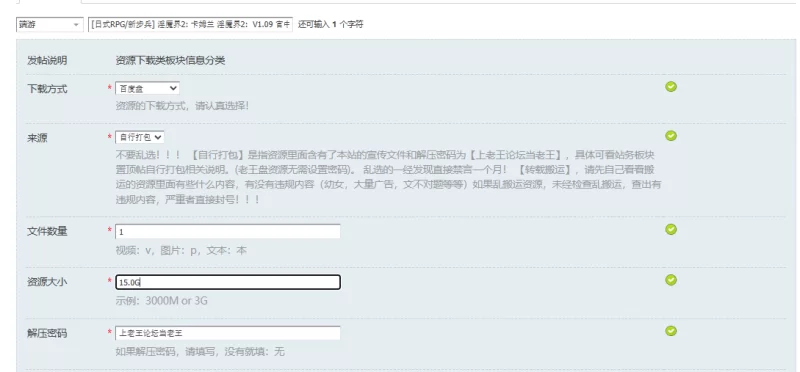Open the 下载方式 dropdown showing 百度盘
This screenshot has width=800, height=372.
[147, 88]
